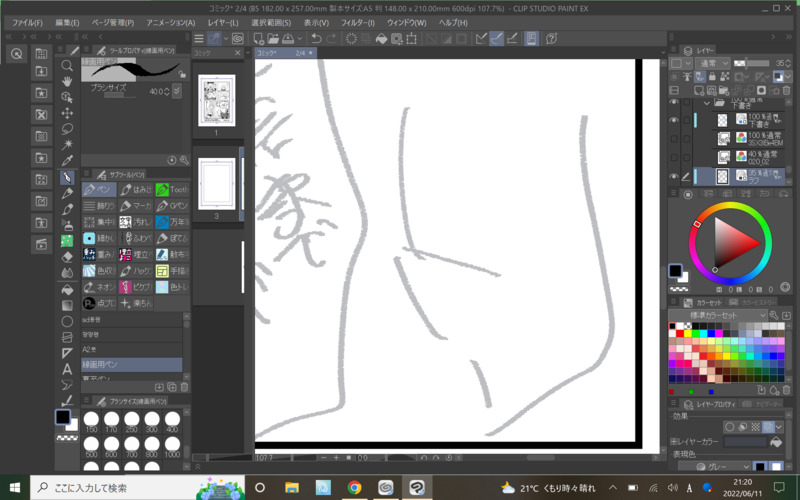Toggle Lock transparent pixels icon
This screenshot has height=500, width=800.
pos(724,77)
